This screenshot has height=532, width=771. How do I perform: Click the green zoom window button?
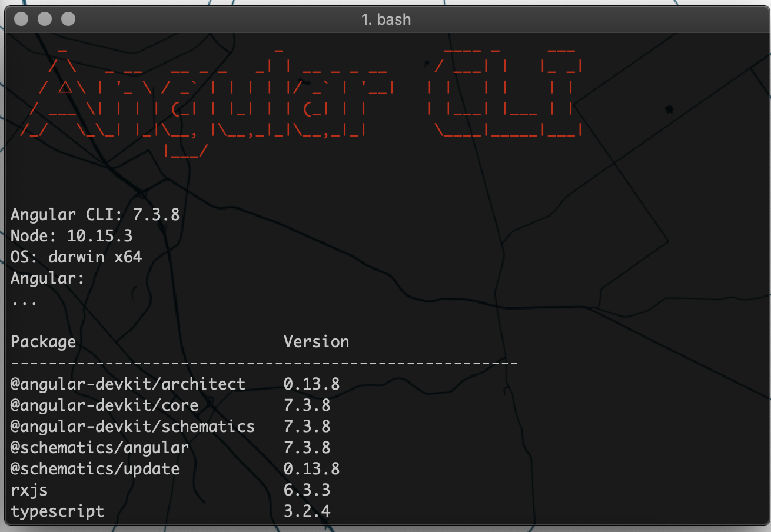[x=68, y=19]
